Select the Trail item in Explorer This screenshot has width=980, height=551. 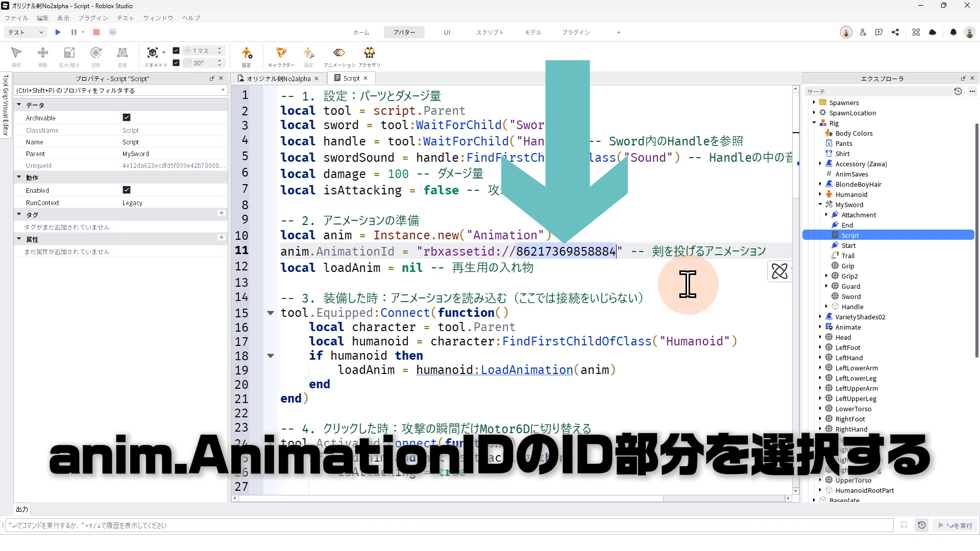(x=847, y=256)
